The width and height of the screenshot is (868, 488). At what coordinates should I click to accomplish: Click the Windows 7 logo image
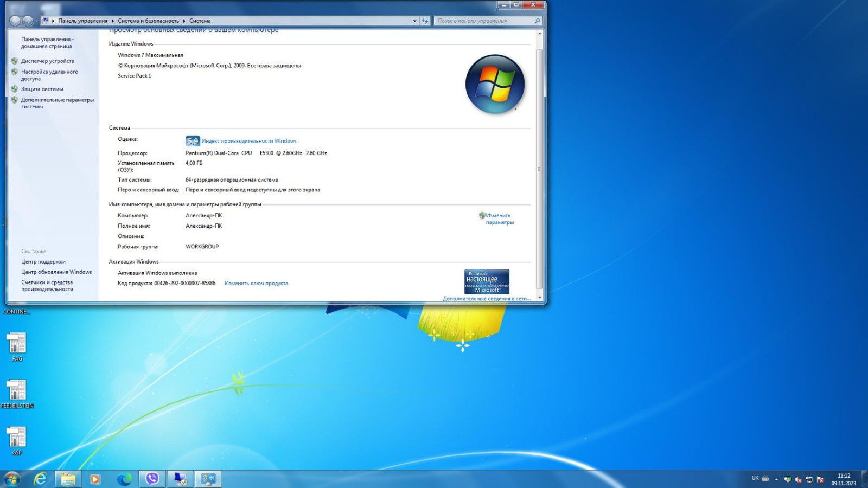[x=495, y=84]
